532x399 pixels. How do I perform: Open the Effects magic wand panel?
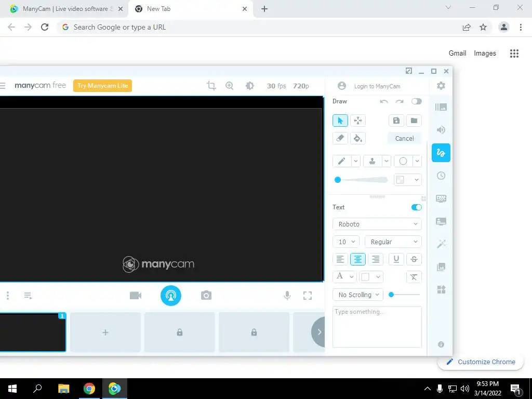[441, 244]
